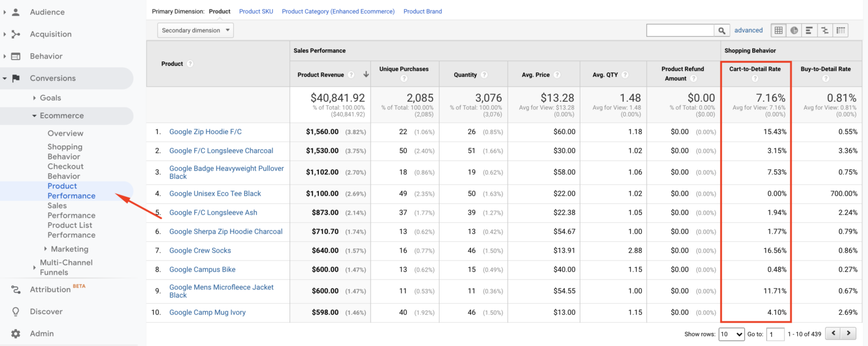868x346 pixels.
Task: Open the Attribution beta icon
Action: 15,289
